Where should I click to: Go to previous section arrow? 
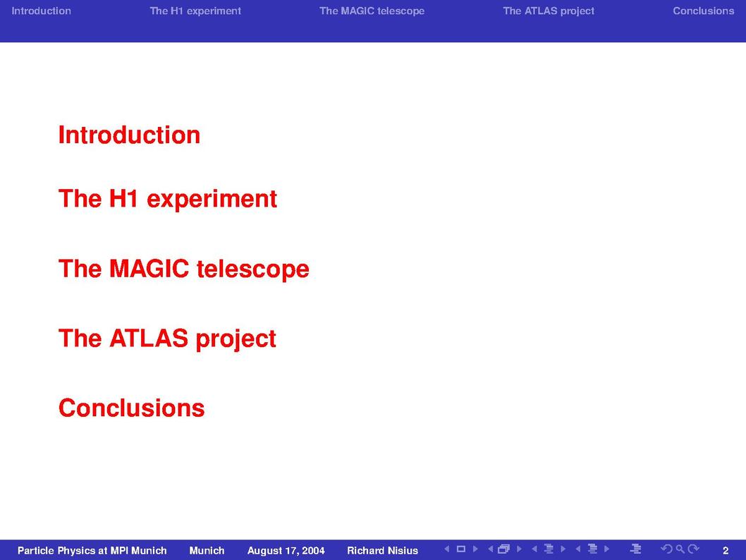(578, 549)
